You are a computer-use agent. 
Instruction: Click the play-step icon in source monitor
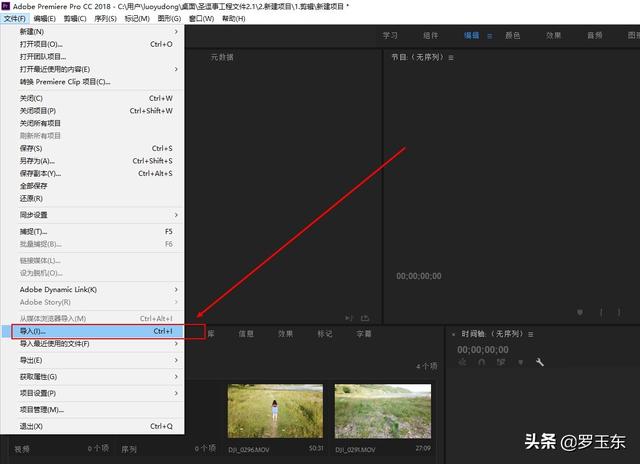[349, 317]
